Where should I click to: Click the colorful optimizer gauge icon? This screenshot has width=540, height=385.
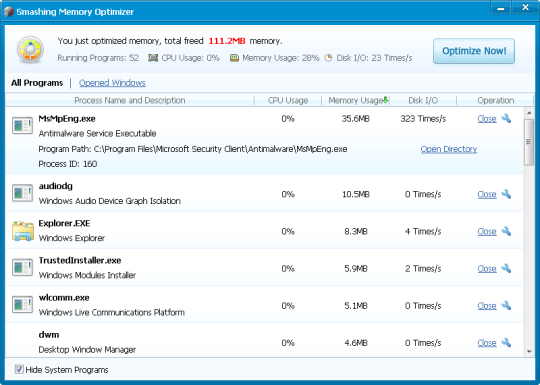pos(30,50)
